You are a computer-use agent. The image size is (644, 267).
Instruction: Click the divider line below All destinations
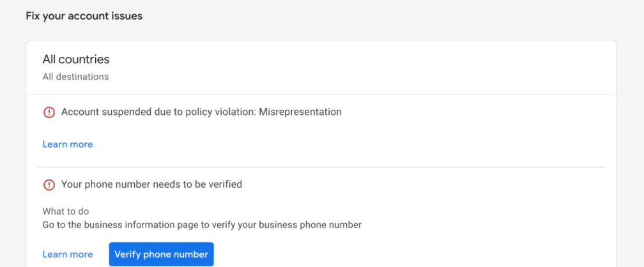coord(321,95)
